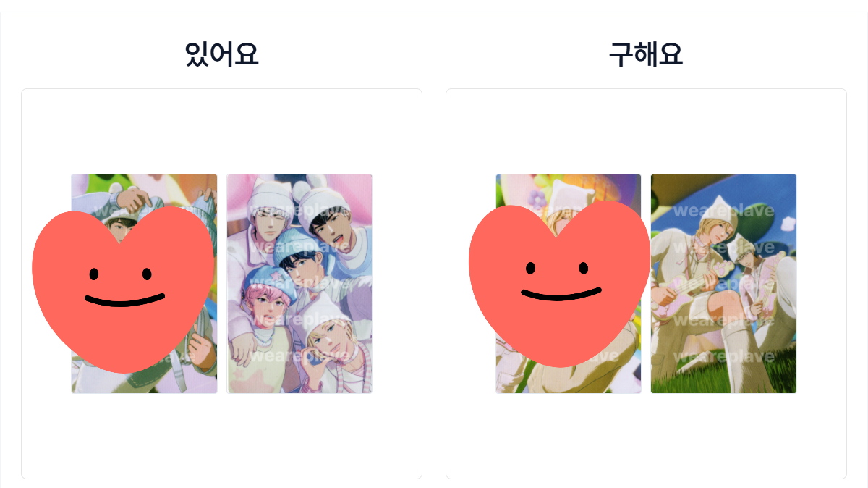Select the 있어요 heading

pos(221,54)
